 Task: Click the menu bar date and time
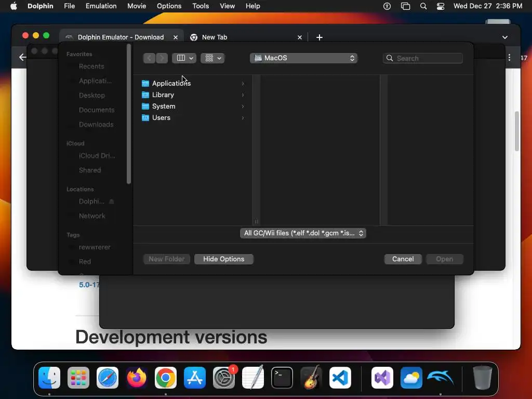tap(487, 6)
